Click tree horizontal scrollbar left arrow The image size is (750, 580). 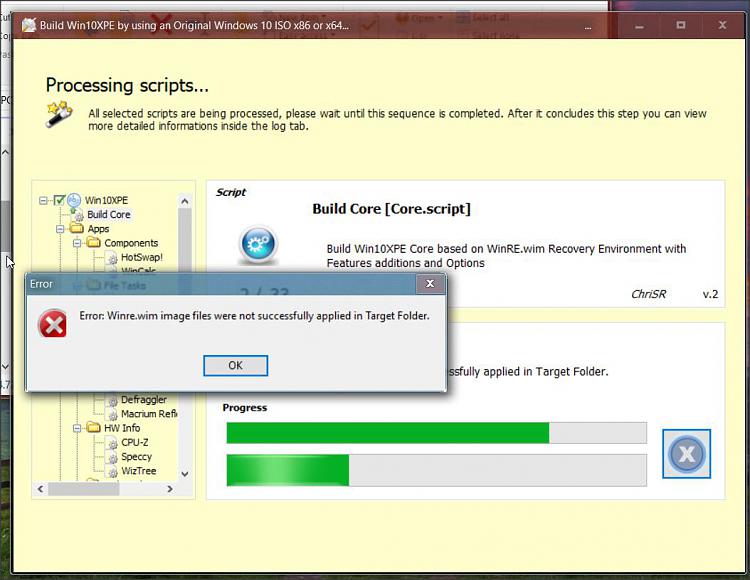[41, 489]
